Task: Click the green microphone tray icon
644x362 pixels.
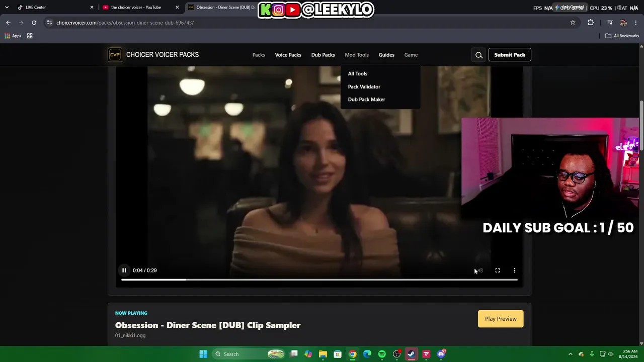Action: coord(592,354)
